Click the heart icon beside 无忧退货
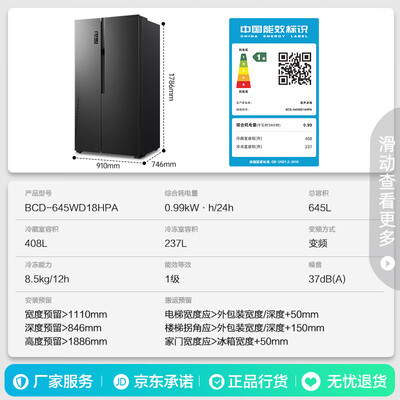 [x=311, y=382]
